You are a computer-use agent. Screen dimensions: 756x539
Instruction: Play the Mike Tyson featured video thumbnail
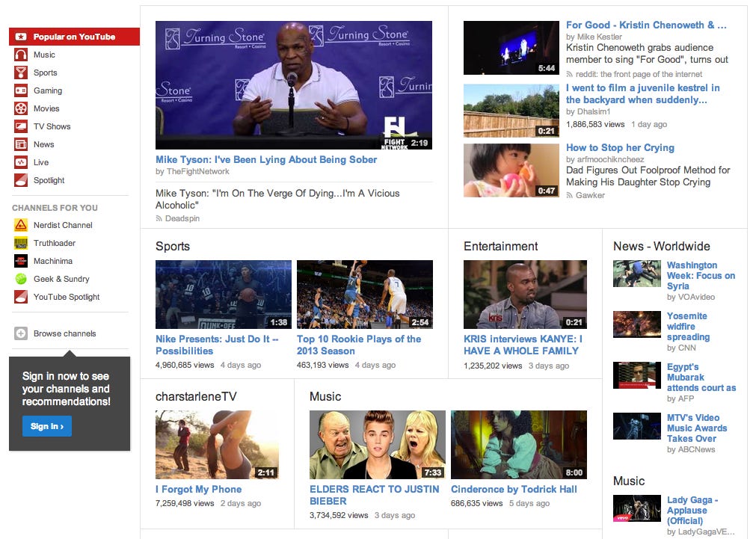coord(294,85)
